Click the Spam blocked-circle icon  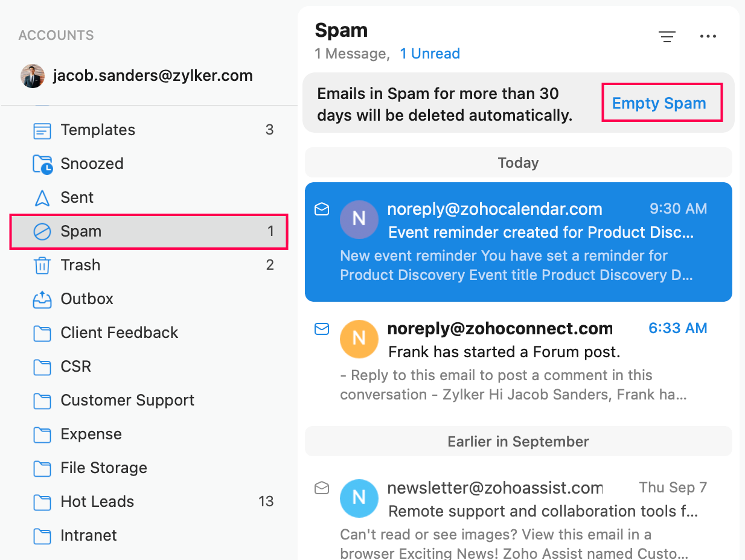(42, 232)
